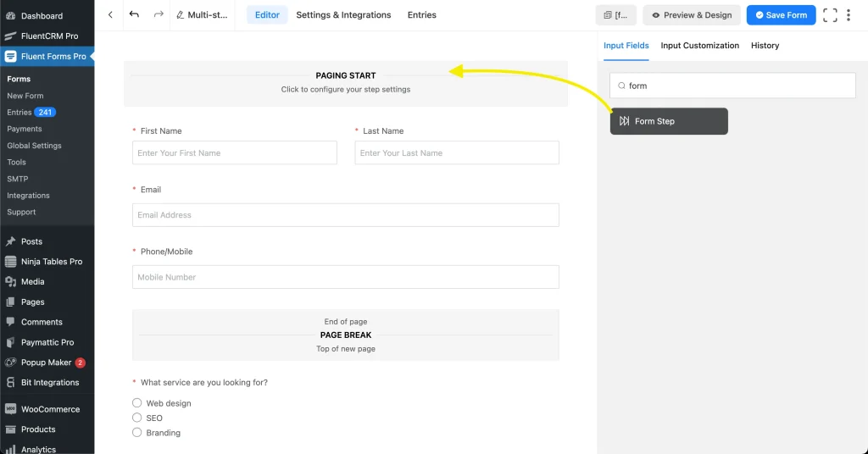The height and width of the screenshot is (454, 868).
Task: Open the three-dot more options menu
Action: (848, 15)
